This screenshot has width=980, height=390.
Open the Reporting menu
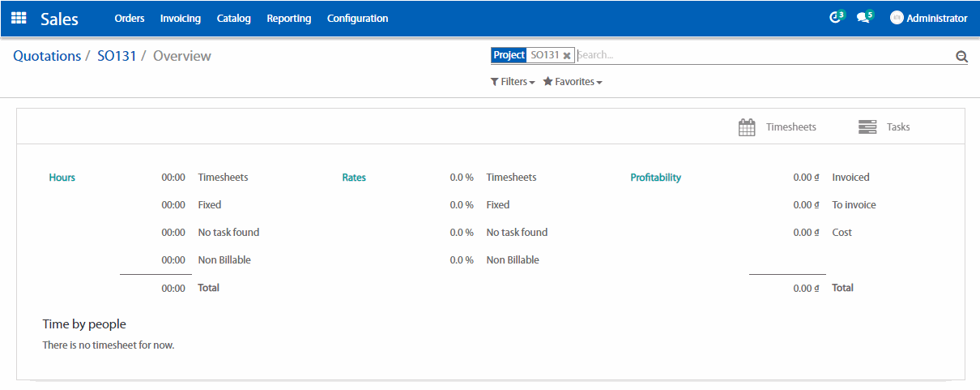coord(289,18)
